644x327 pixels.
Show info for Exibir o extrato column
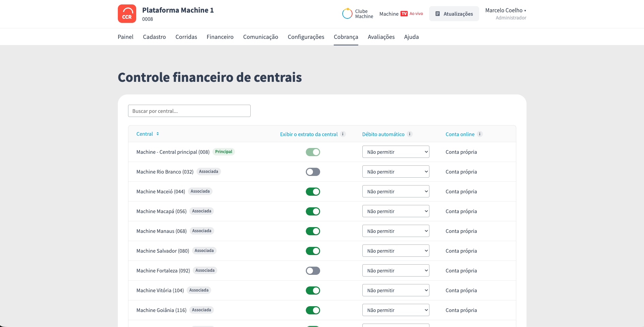343,134
